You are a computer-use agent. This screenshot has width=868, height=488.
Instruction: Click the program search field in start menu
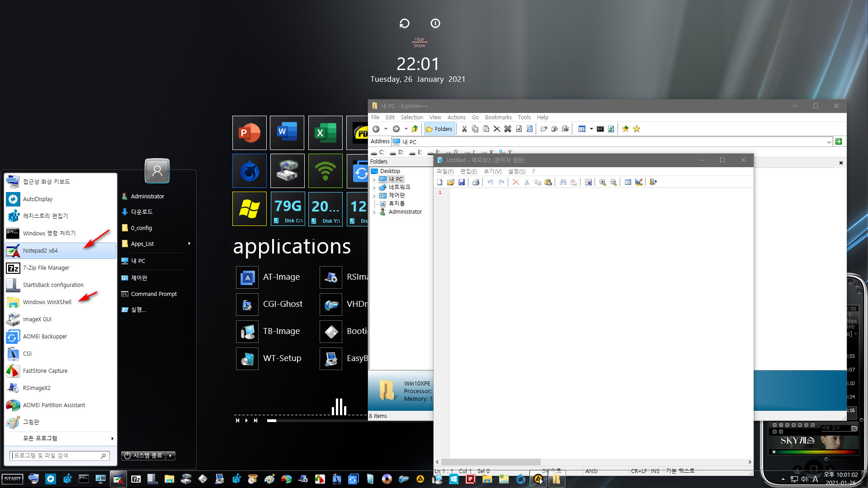click(60, 455)
